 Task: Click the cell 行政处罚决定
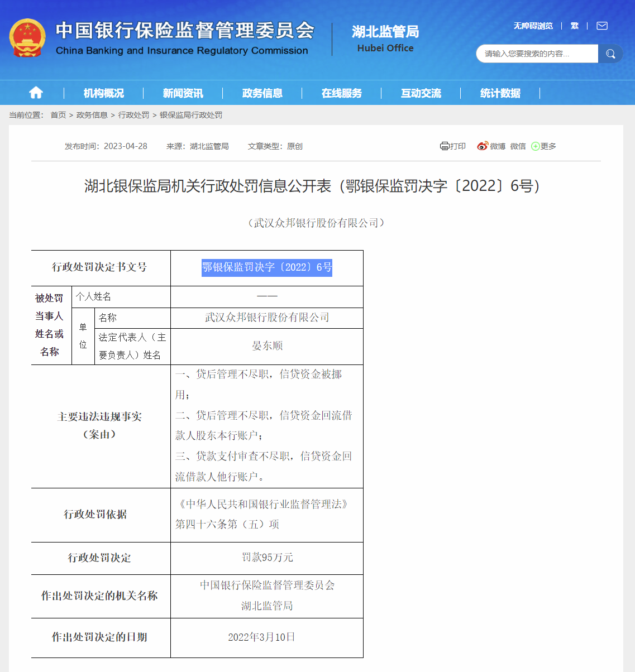pos(100,558)
